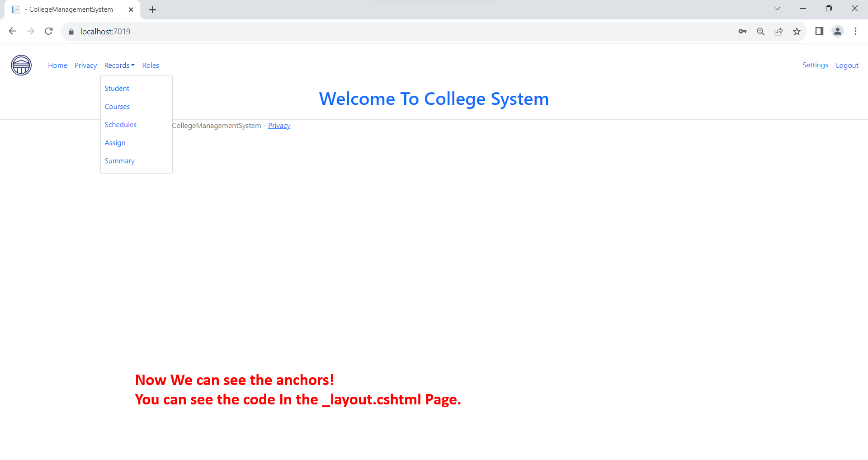Select Schedules from the dropdown list

coord(120,124)
